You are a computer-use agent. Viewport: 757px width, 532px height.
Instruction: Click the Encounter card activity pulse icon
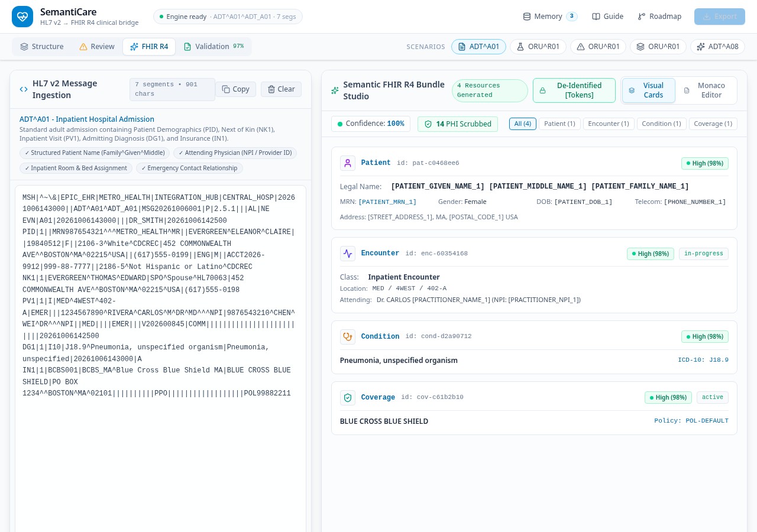click(x=348, y=254)
